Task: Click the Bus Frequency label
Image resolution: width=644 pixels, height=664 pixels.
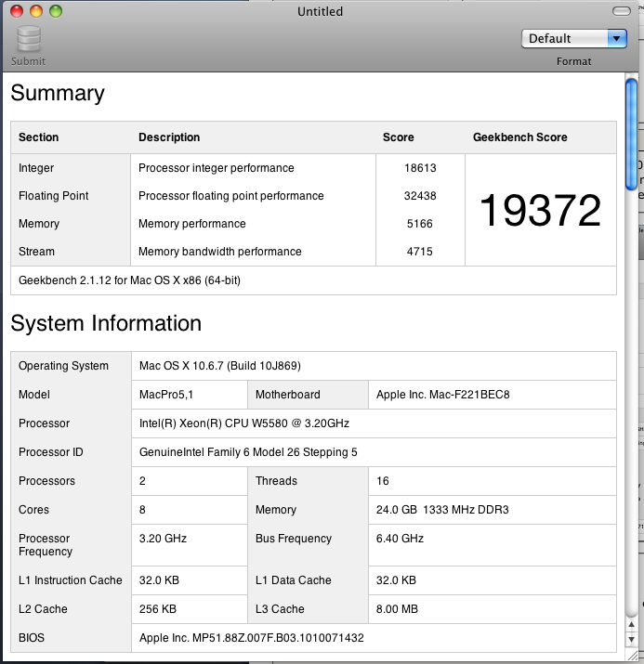Action: point(294,539)
